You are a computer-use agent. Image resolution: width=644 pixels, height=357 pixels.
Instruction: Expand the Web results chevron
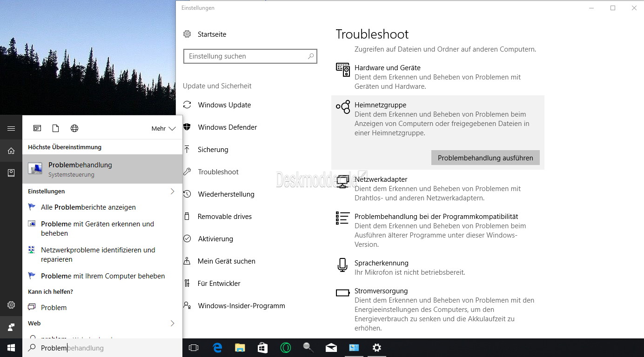172,323
